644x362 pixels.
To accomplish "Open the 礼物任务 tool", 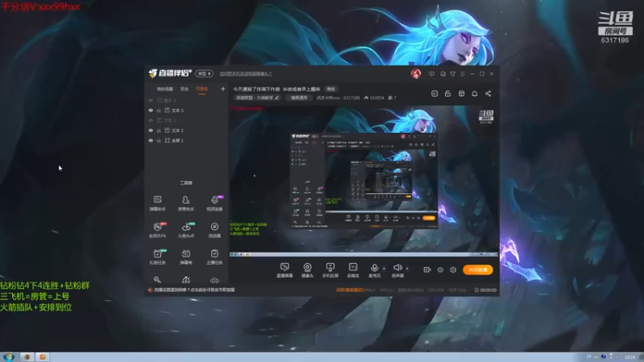I will [157, 257].
